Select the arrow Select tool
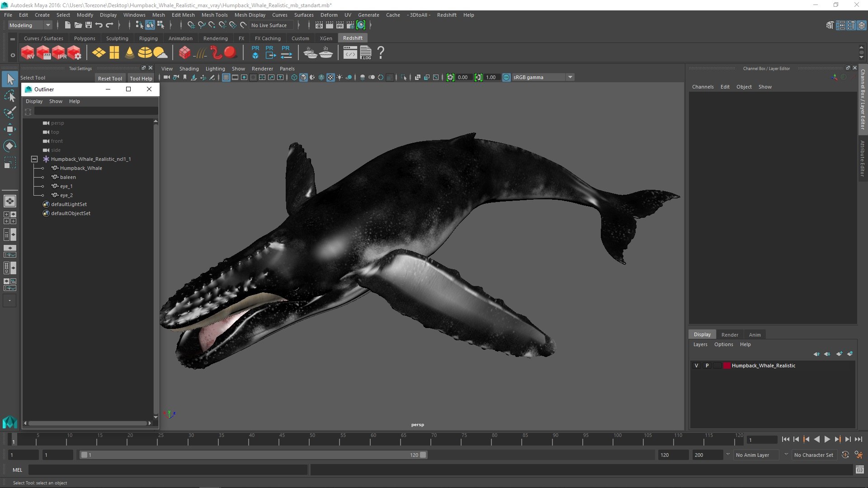The image size is (868, 488). 10,80
